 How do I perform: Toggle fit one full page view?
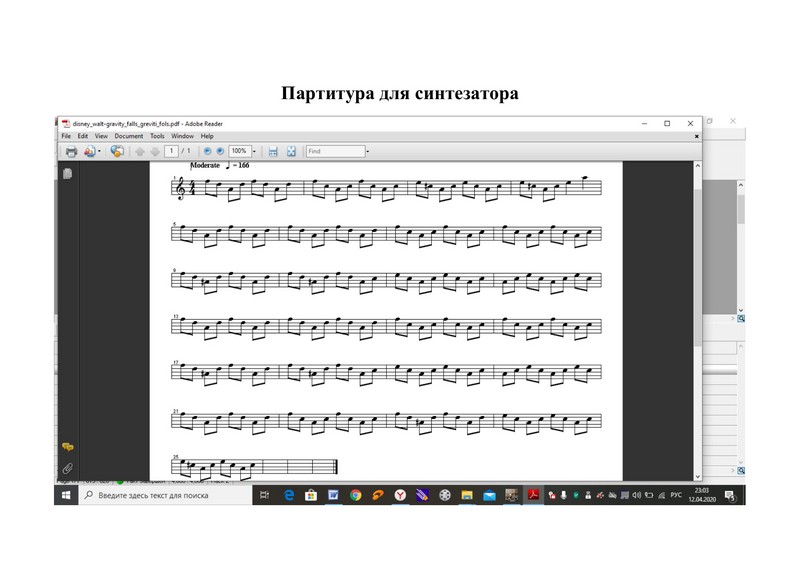[x=291, y=151]
